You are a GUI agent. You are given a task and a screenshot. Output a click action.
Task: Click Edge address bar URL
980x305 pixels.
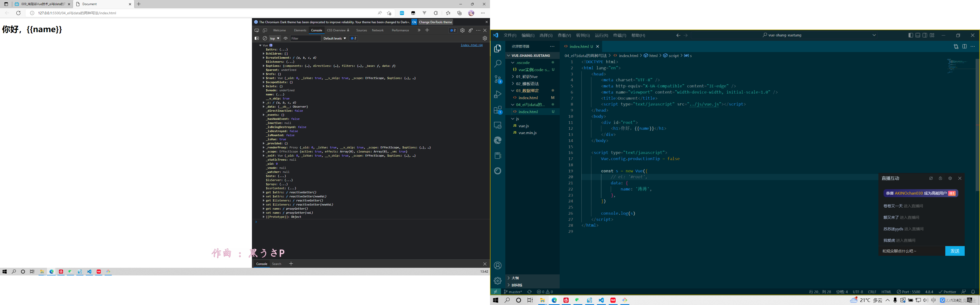point(77,13)
